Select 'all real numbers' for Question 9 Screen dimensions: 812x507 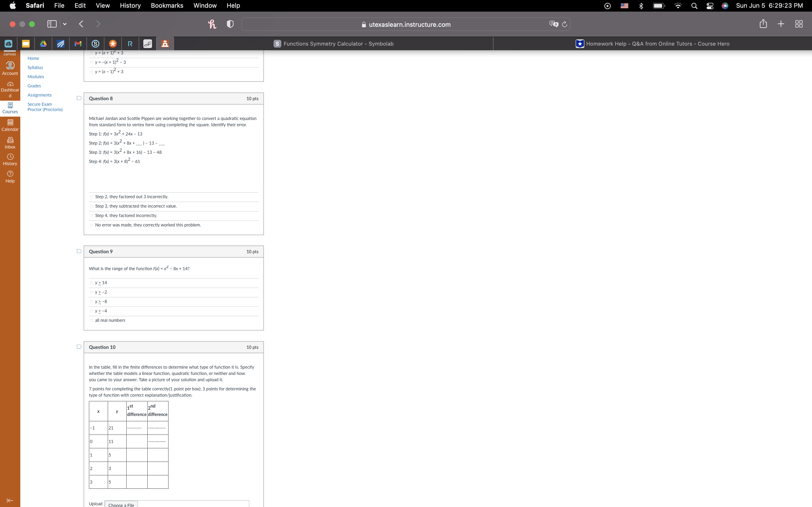click(x=92, y=320)
